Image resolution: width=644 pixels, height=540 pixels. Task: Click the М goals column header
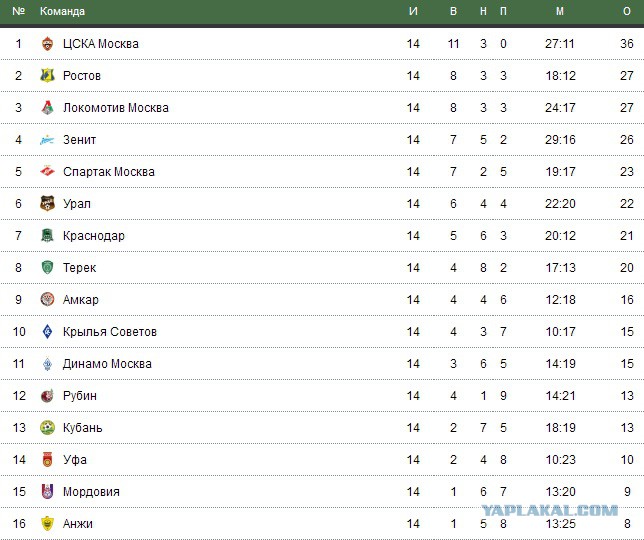coord(560,12)
